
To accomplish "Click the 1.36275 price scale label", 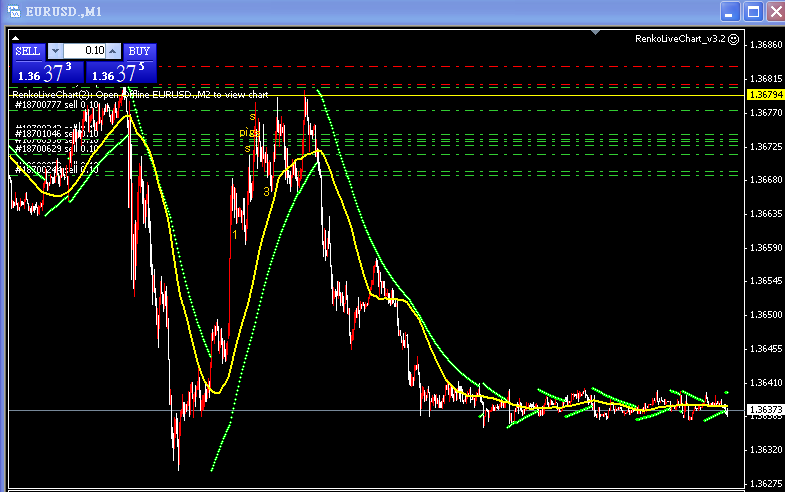I will point(765,484).
